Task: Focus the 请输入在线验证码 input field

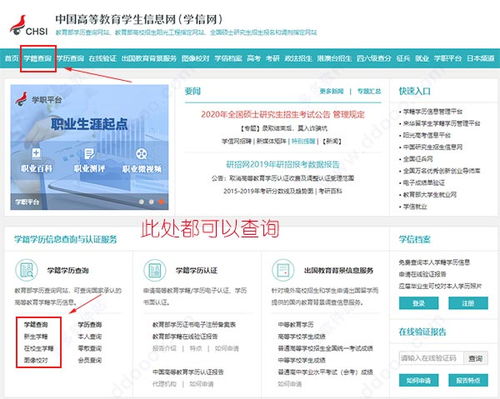Action: (x=431, y=358)
